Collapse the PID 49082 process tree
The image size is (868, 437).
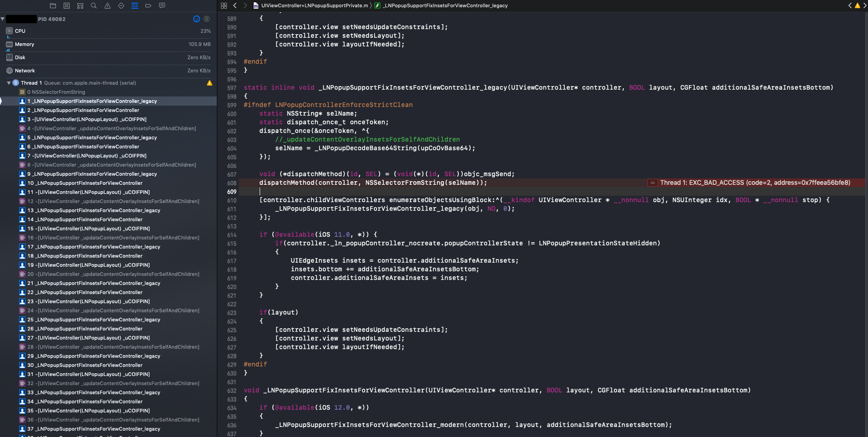(x=3, y=19)
